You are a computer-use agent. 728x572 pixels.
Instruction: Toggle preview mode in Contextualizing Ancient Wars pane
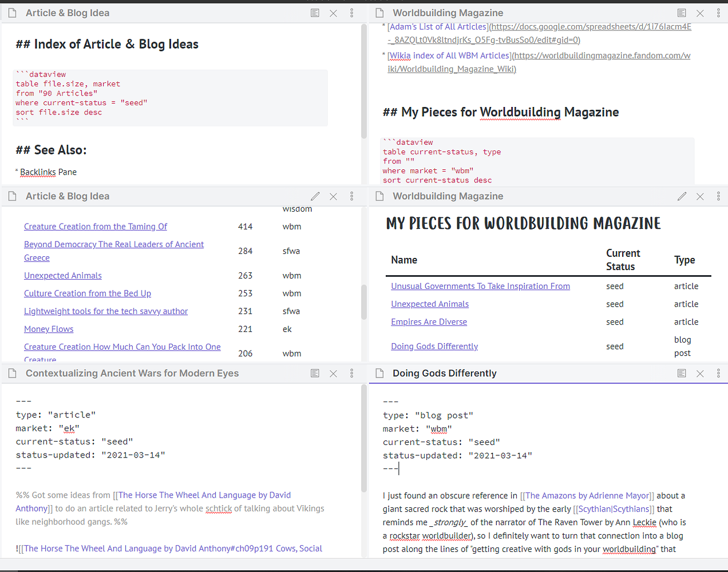click(x=315, y=373)
